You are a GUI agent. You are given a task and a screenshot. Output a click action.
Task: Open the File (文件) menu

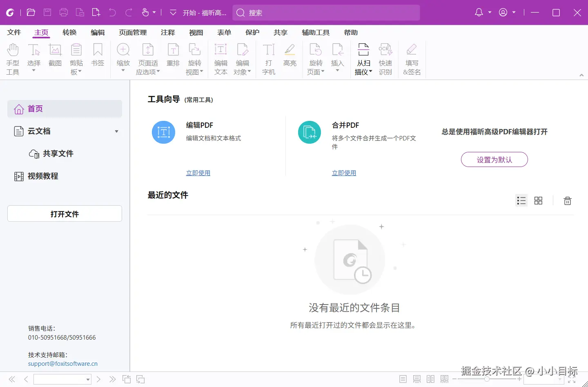click(14, 33)
